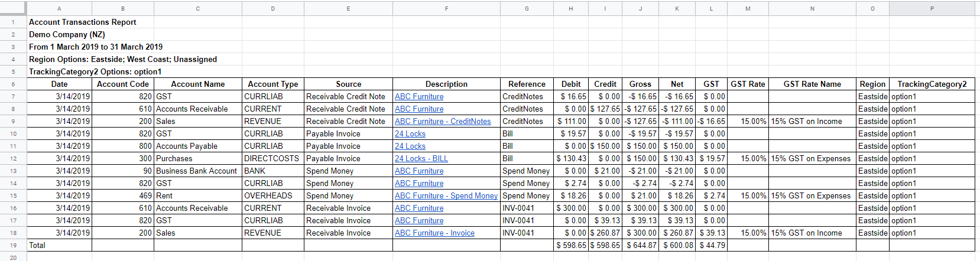Open the '24 Locks - BILL' link
Image resolution: width=980 pixels, height=261 pixels.
(421, 159)
